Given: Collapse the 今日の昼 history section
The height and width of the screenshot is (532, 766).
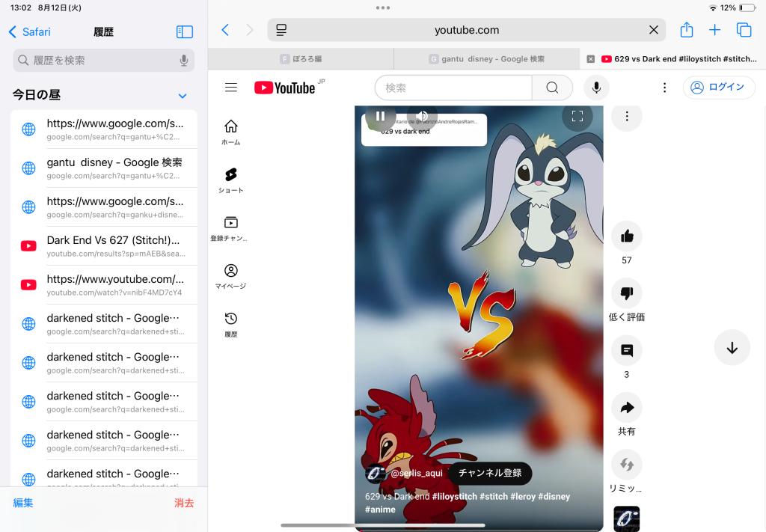Looking at the screenshot, I should (x=183, y=96).
